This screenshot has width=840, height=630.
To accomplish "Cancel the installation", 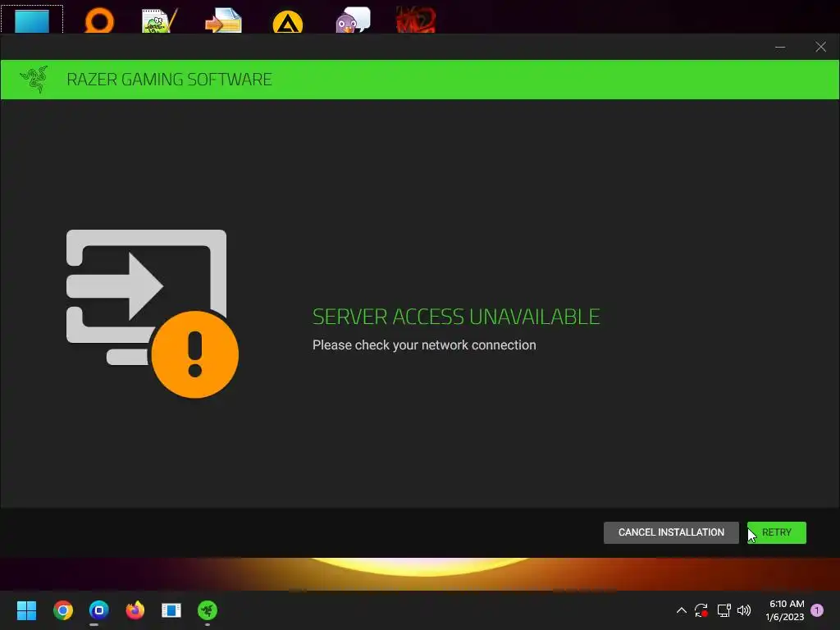I will click(x=671, y=532).
